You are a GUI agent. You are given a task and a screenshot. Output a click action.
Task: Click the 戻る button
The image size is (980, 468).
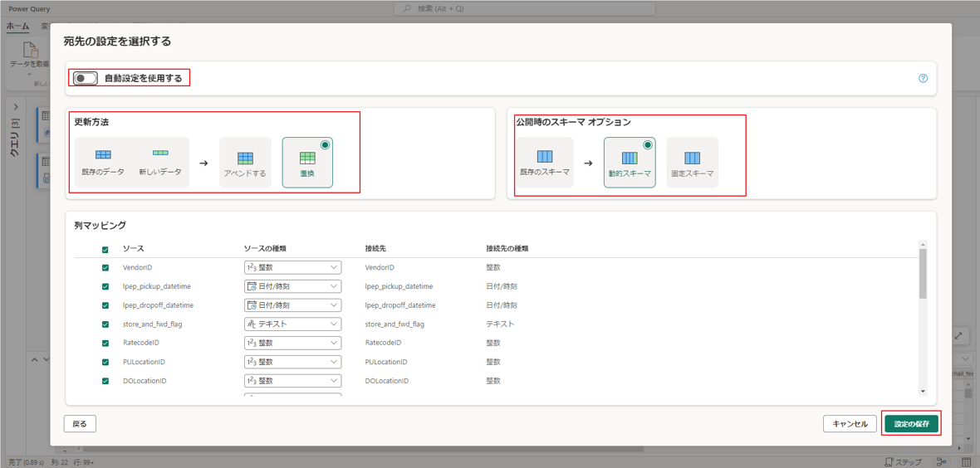(80, 424)
